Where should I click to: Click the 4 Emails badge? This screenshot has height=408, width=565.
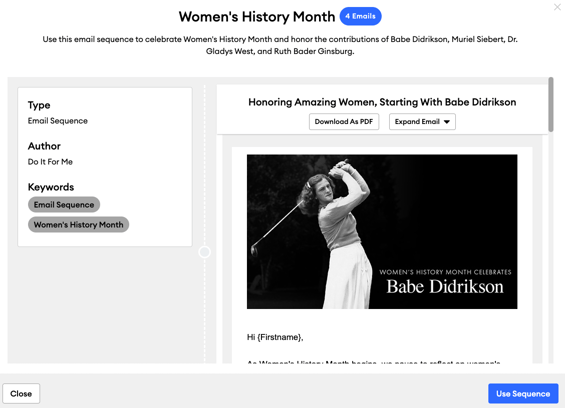tap(360, 16)
